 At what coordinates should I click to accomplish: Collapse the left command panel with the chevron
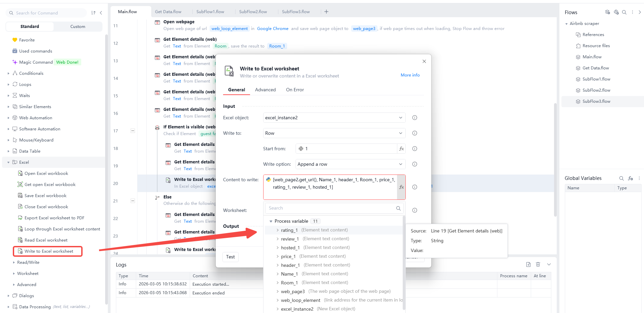[x=101, y=12]
